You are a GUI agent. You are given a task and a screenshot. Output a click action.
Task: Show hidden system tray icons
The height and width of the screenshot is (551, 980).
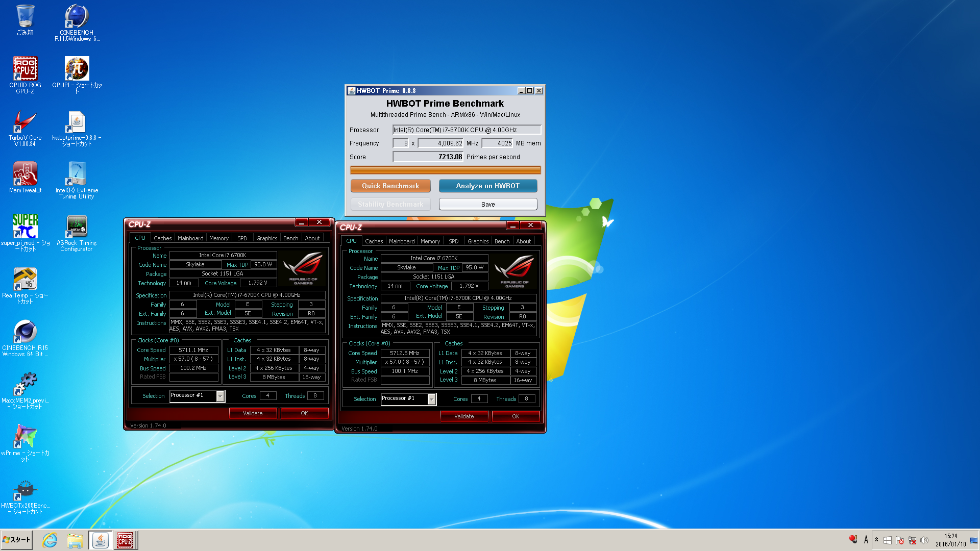(876, 540)
